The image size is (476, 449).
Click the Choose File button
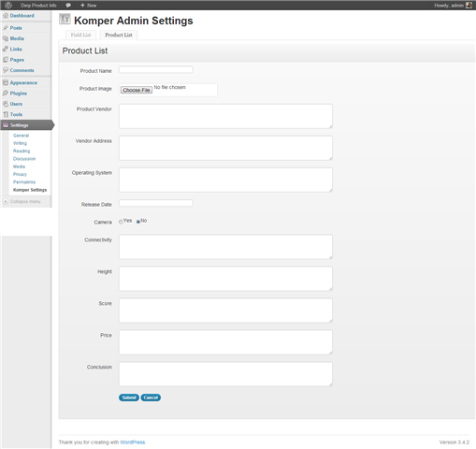137,90
